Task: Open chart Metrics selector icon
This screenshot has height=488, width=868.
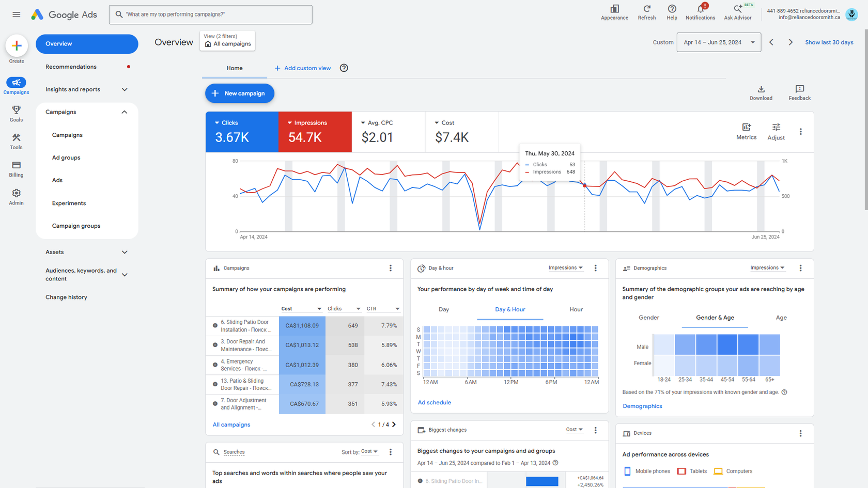Action: pyautogui.click(x=746, y=127)
